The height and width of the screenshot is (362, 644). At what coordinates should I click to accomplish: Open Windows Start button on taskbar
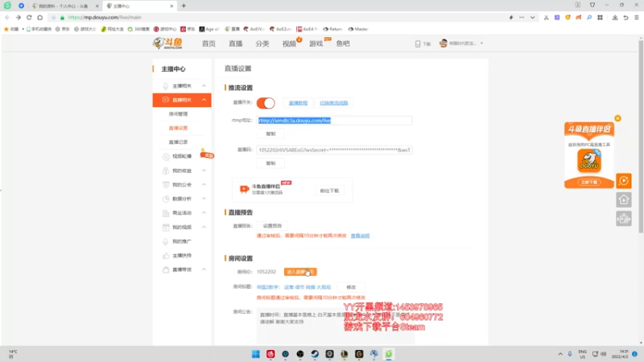coord(255,354)
